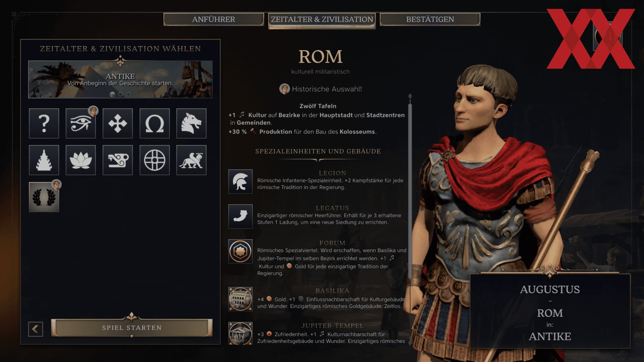Choose the Egypt Eye of Horus civilization
Viewport: 644px width, 362px height.
click(x=81, y=123)
